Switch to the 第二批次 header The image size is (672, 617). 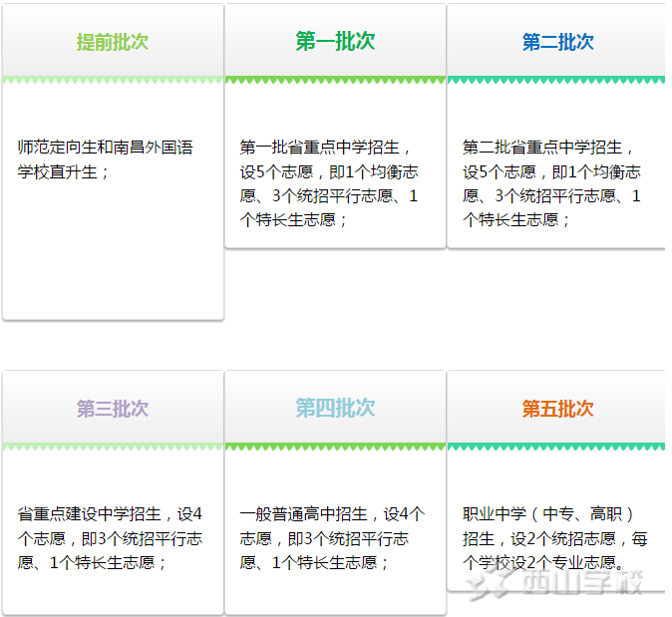[x=557, y=42]
